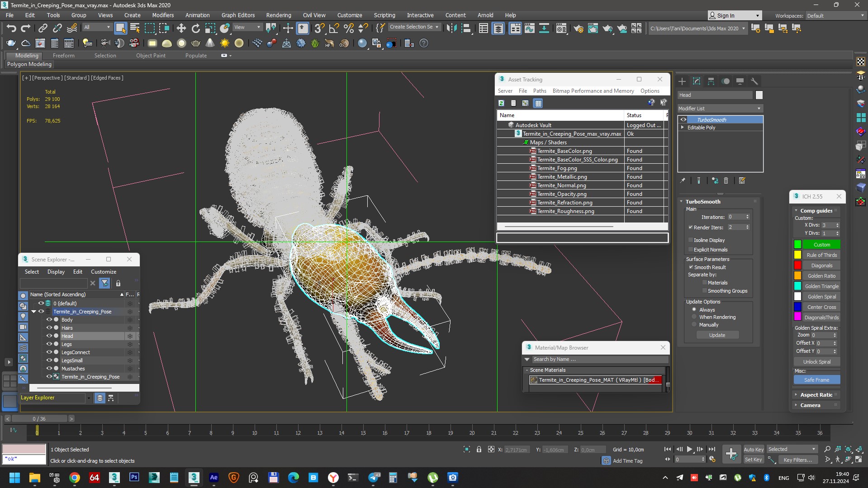Click the Teapot primitive icon

coord(195,43)
